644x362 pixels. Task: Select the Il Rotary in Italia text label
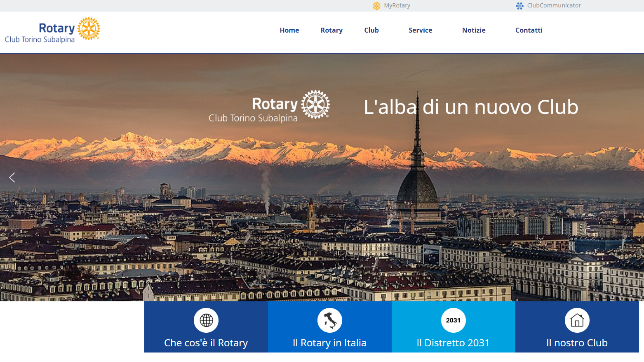(x=329, y=343)
